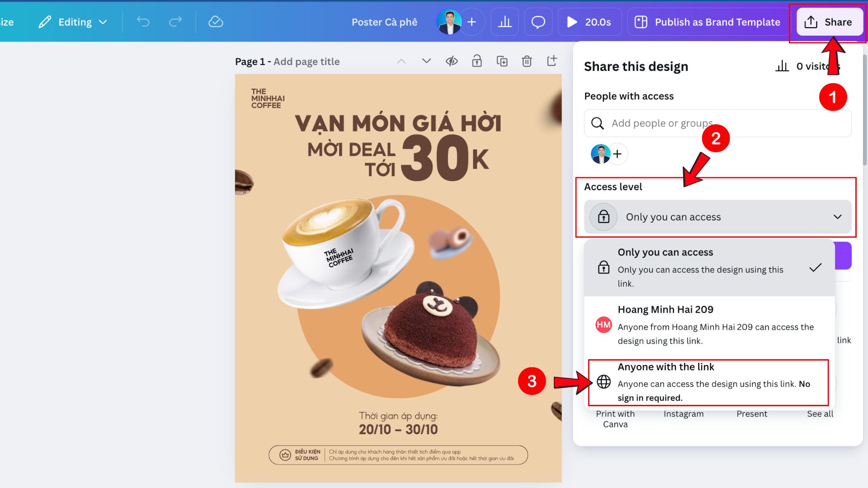Click Add people or groups search field
This screenshot has width=868, height=488.
(717, 123)
